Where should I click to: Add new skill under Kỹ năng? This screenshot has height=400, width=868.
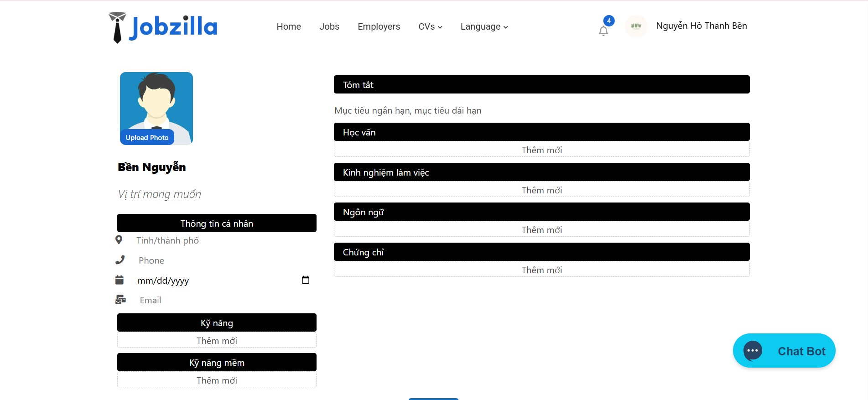(217, 341)
